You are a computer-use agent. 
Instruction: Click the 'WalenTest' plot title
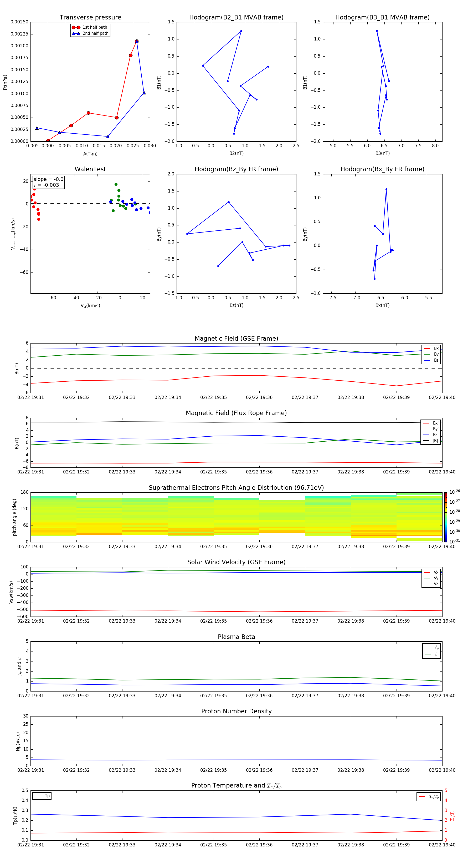click(90, 169)
